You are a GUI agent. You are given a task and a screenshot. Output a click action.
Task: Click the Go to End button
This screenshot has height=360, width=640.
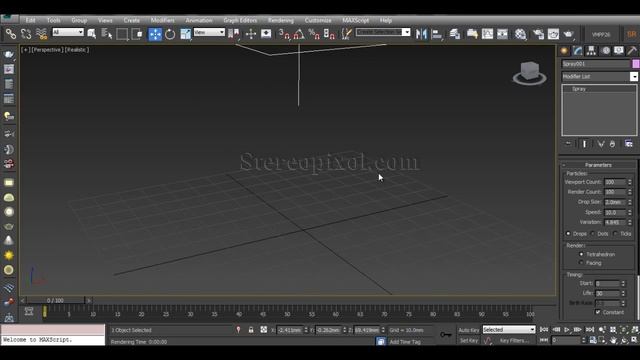[x=590, y=329]
